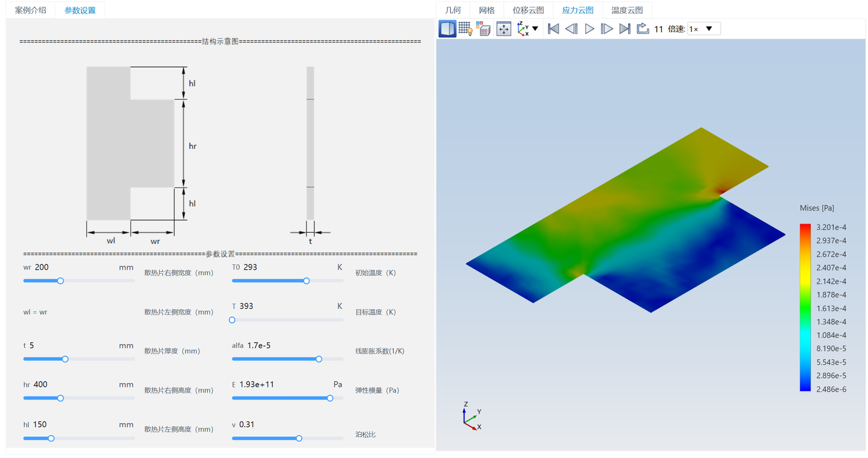Screen dimensions: 868x458
Task: Click the 倍速 label in the toolbar
Action: 676,29
